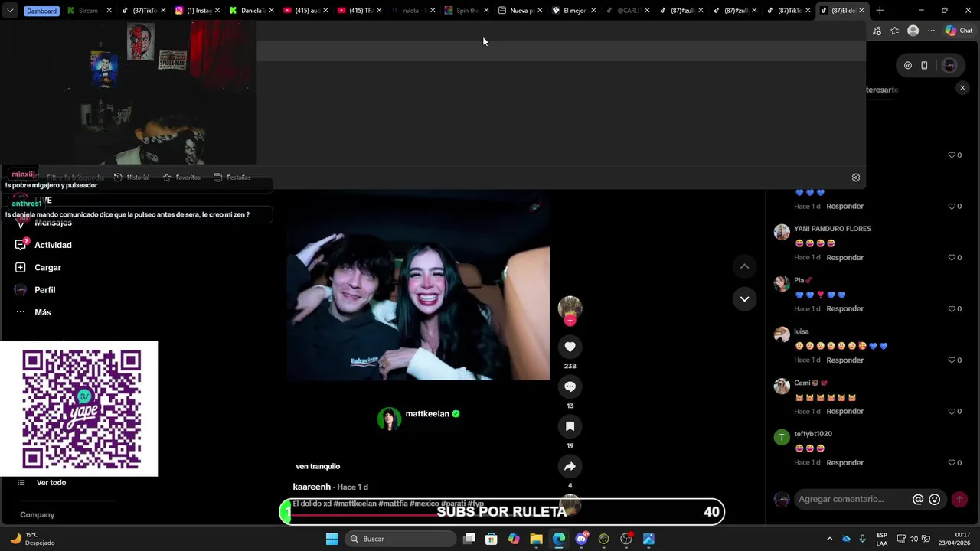Insert mention with the @ icon
Viewport: 980px width, 551px height.
point(918,500)
